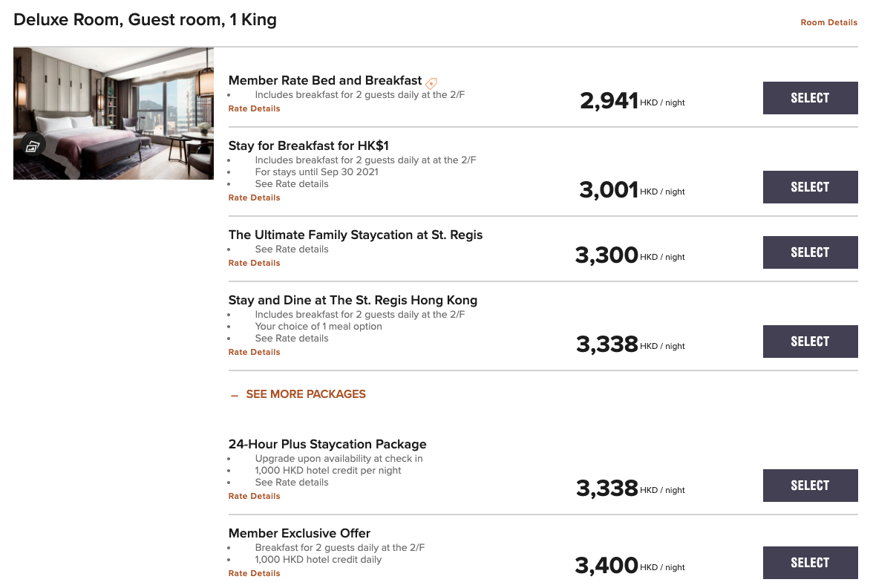
Task: View Rate Details for Stay and Dine
Action: 254,352
